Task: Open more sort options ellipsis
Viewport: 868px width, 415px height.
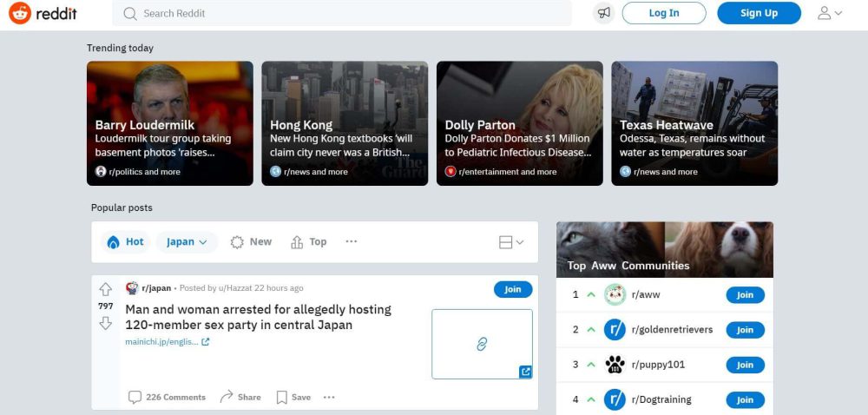Action: [351, 241]
